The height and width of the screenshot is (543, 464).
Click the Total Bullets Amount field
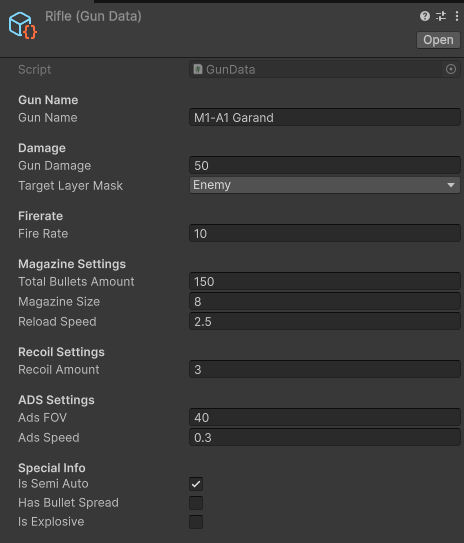[x=324, y=281]
